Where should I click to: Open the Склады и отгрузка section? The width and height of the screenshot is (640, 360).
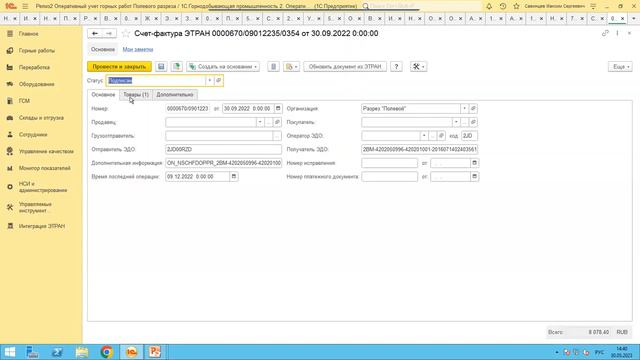coord(41,118)
